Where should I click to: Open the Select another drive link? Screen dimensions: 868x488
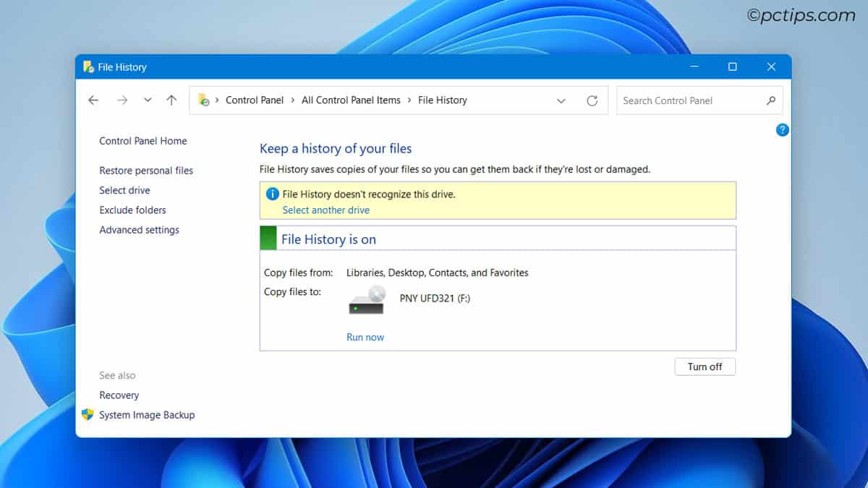click(x=325, y=210)
